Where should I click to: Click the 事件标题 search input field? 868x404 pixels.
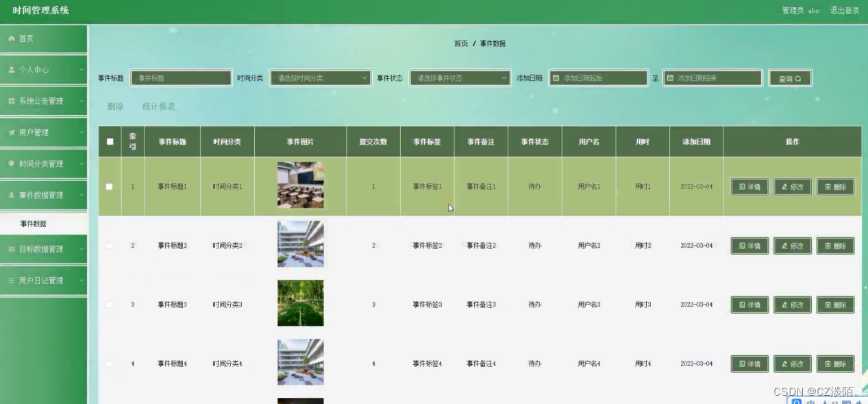click(x=181, y=78)
